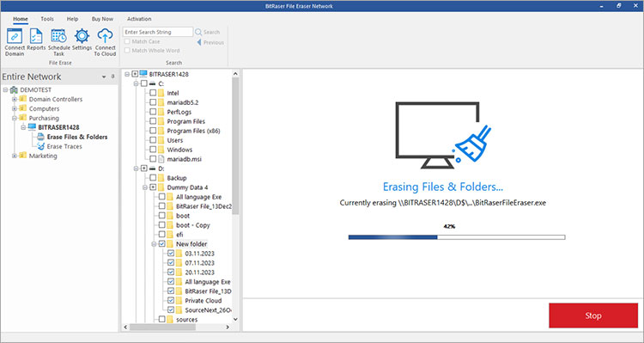The height and width of the screenshot is (343, 644).
Task: Select the mariadb.msi file icon
Action: [161, 159]
